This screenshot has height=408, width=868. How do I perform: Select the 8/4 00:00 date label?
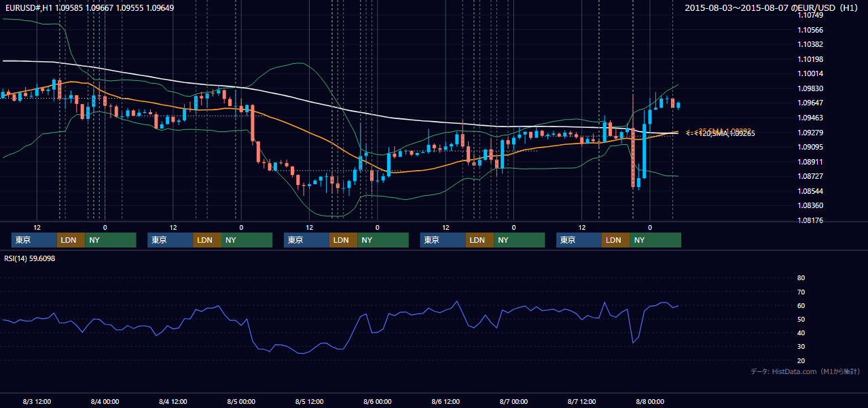click(x=105, y=401)
